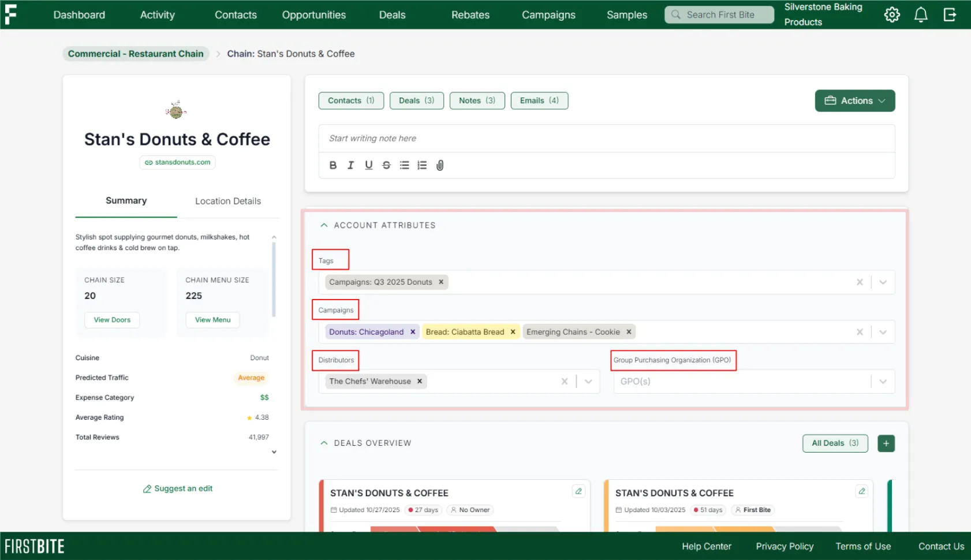Open the GPO(s) dropdown

(883, 381)
